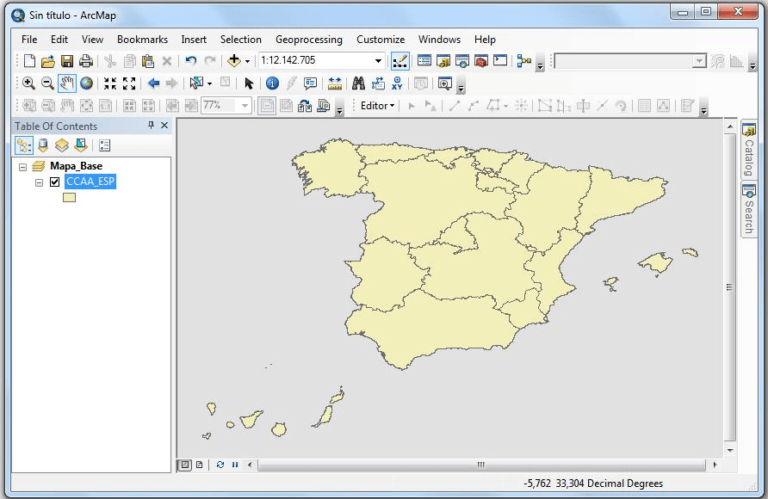768x499 pixels.
Task: Open the Customize menu
Action: pos(381,39)
